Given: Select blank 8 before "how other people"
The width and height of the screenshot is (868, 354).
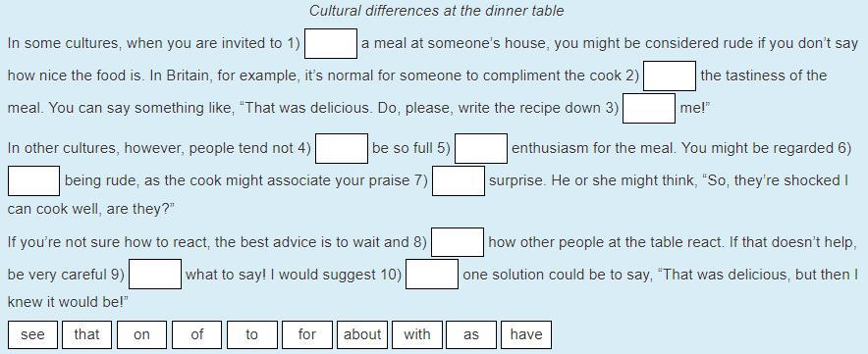Looking at the screenshot, I should click(x=458, y=242).
